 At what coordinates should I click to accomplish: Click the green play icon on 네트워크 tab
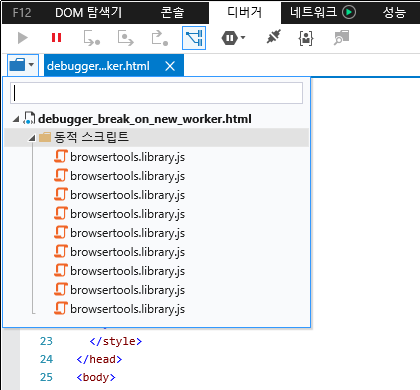tap(349, 13)
